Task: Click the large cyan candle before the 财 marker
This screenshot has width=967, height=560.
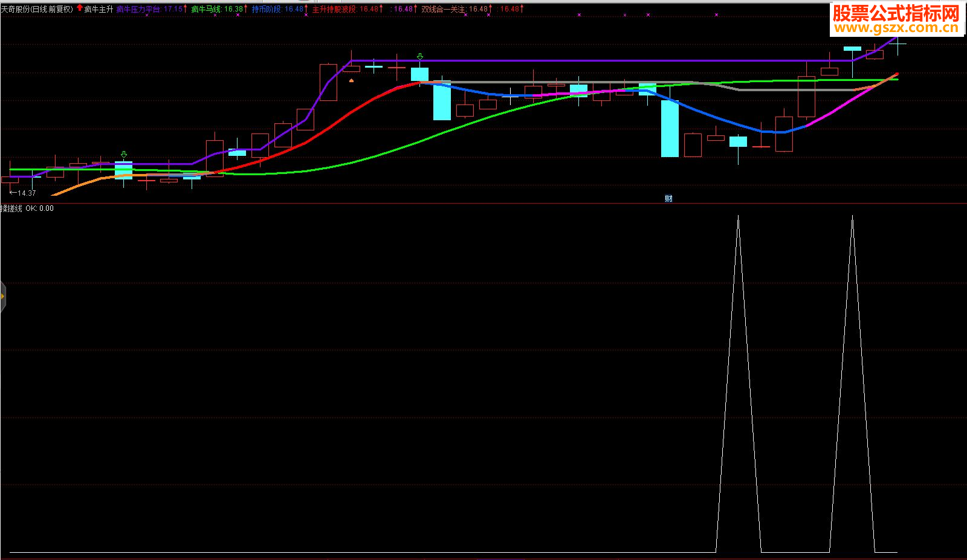Action: point(670,129)
